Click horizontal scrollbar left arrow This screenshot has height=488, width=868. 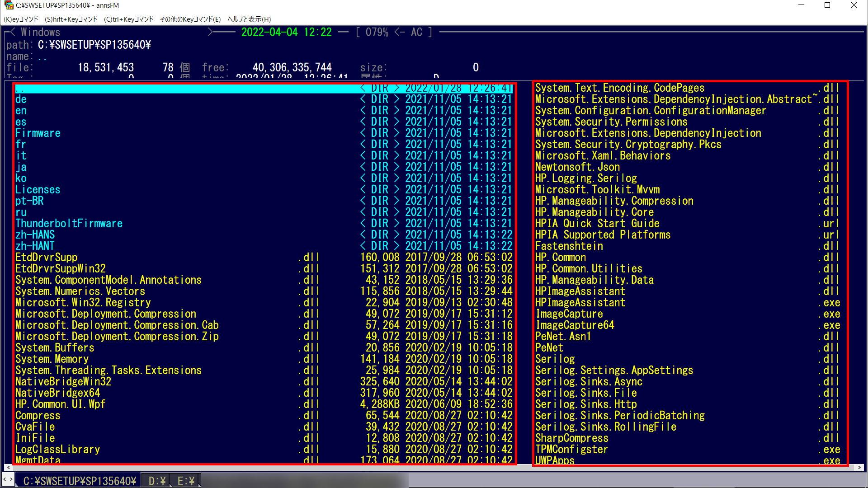pos(8,468)
